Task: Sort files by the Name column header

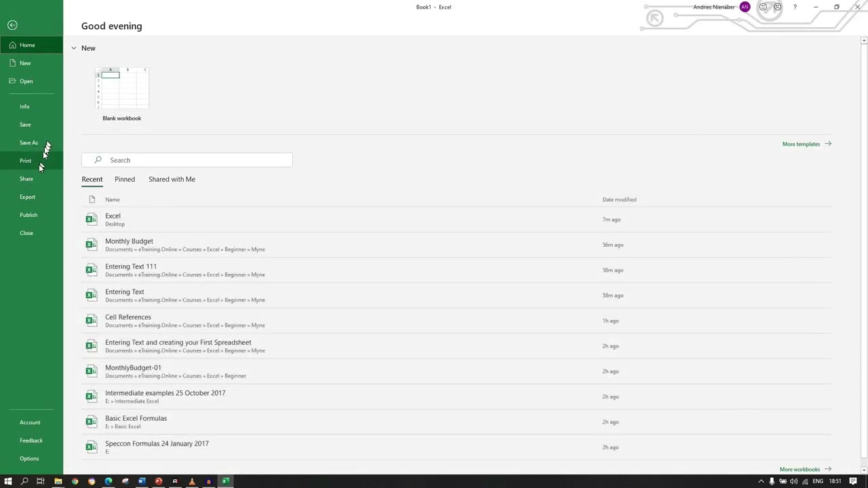Action: coord(113,199)
